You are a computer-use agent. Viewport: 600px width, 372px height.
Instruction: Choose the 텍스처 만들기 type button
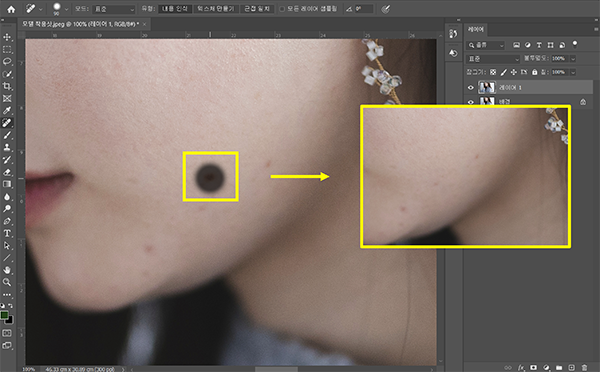click(x=216, y=9)
